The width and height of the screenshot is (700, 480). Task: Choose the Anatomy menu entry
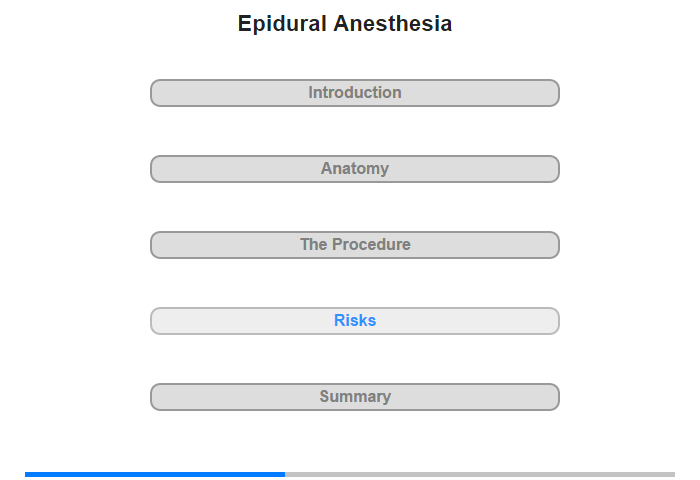tap(355, 169)
